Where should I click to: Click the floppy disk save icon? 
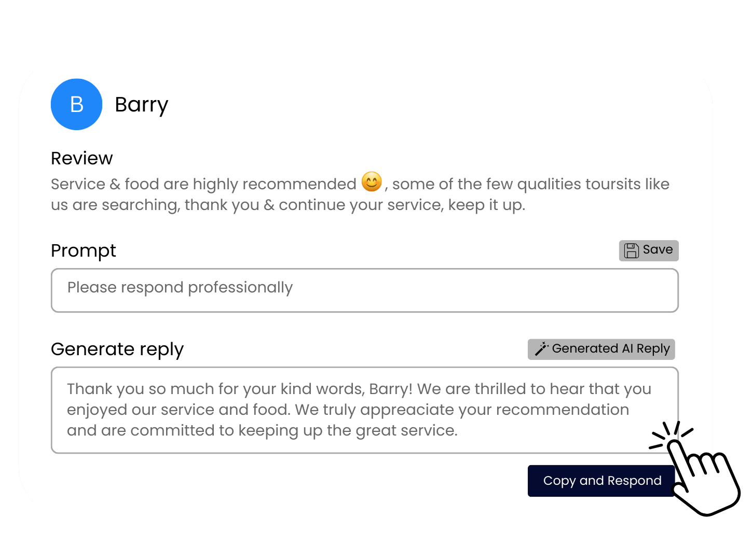coord(631,250)
